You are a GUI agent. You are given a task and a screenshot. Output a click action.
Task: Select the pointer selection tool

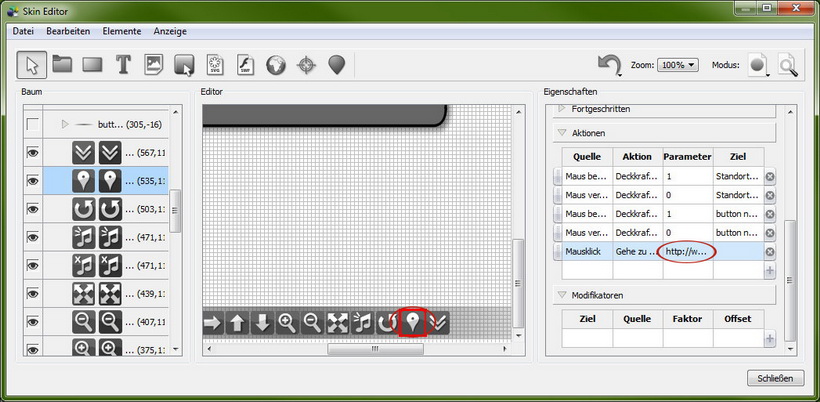32,65
